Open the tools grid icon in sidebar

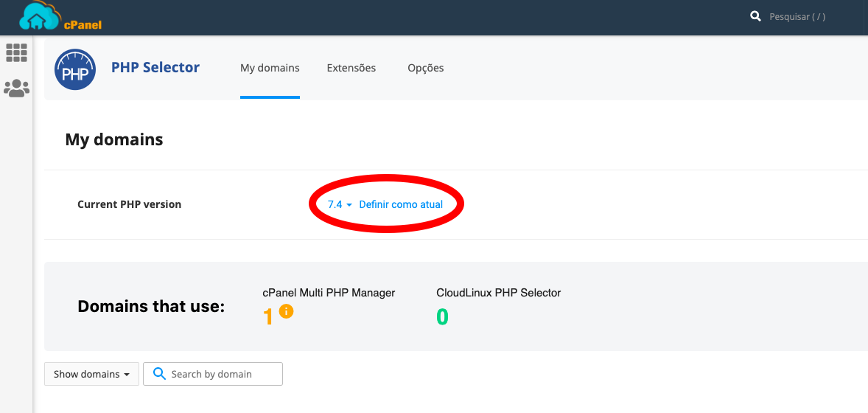(x=16, y=53)
